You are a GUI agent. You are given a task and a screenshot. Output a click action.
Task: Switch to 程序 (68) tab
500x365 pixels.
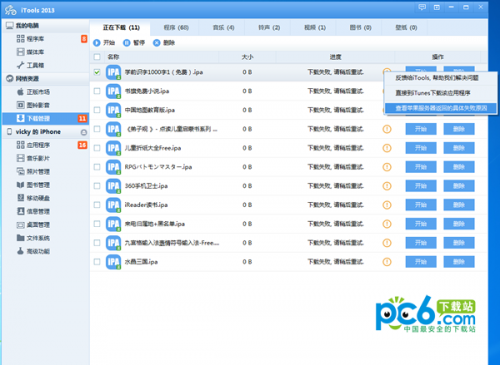click(x=176, y=28)
